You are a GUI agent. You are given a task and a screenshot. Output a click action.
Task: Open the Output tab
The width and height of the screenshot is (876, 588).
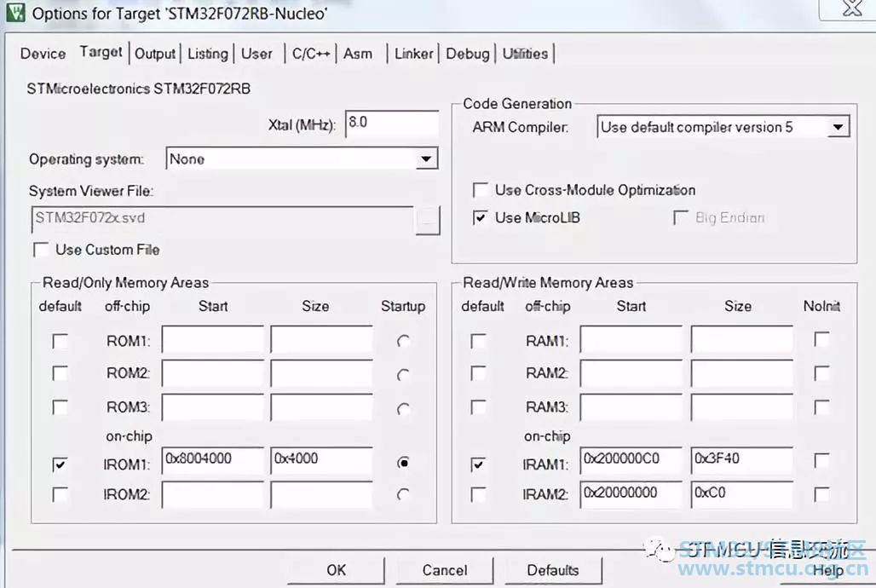(x=155, y=55)
